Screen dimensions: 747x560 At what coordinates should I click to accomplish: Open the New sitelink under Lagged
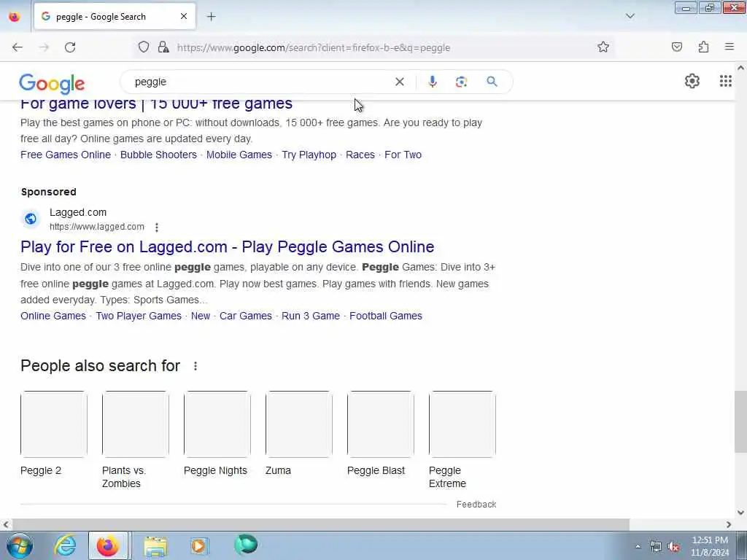[x=201, y=316]
